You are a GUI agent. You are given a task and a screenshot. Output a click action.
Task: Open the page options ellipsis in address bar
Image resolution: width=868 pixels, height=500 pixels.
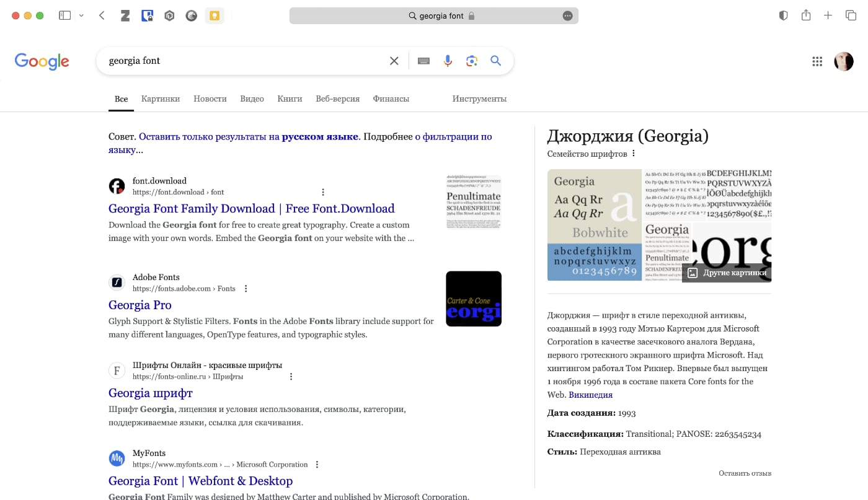[567, 16]
